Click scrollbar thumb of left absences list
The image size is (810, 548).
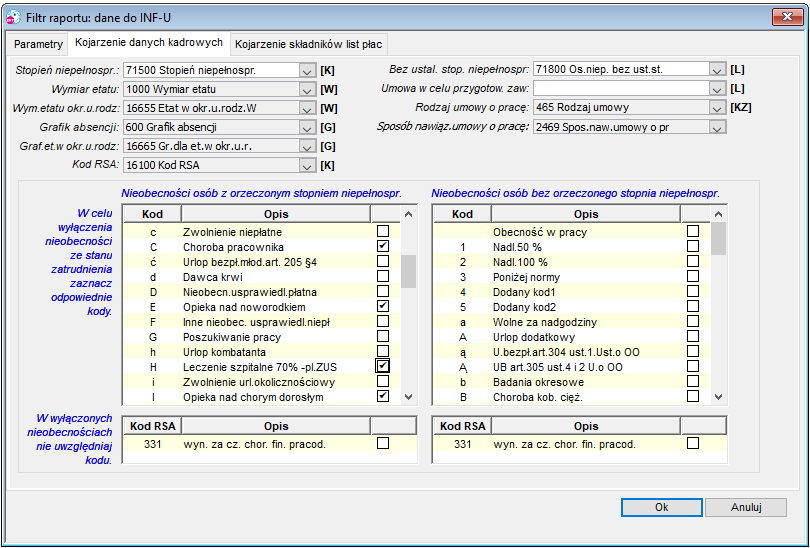(x=409, y=271)
